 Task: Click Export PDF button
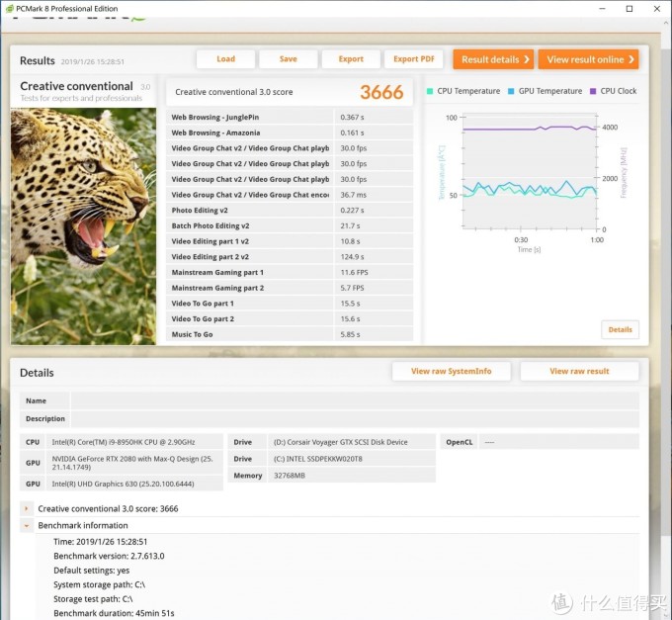[413, 59]
